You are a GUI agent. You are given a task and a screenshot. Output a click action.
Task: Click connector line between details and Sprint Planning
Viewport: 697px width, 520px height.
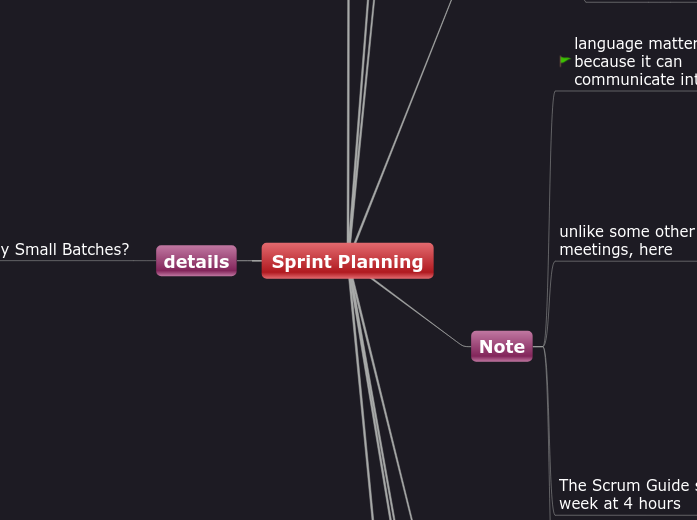pyautogui.click(x=249, y=261)
